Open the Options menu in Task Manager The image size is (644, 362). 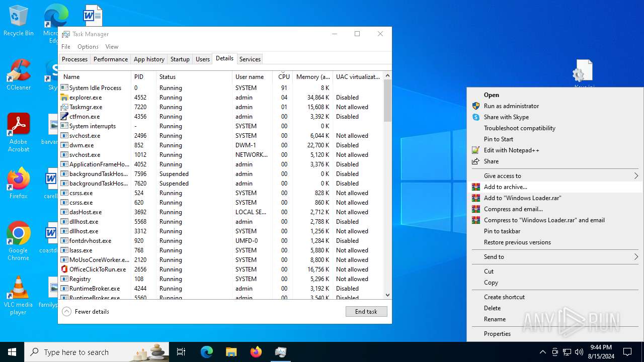[88, 47]
